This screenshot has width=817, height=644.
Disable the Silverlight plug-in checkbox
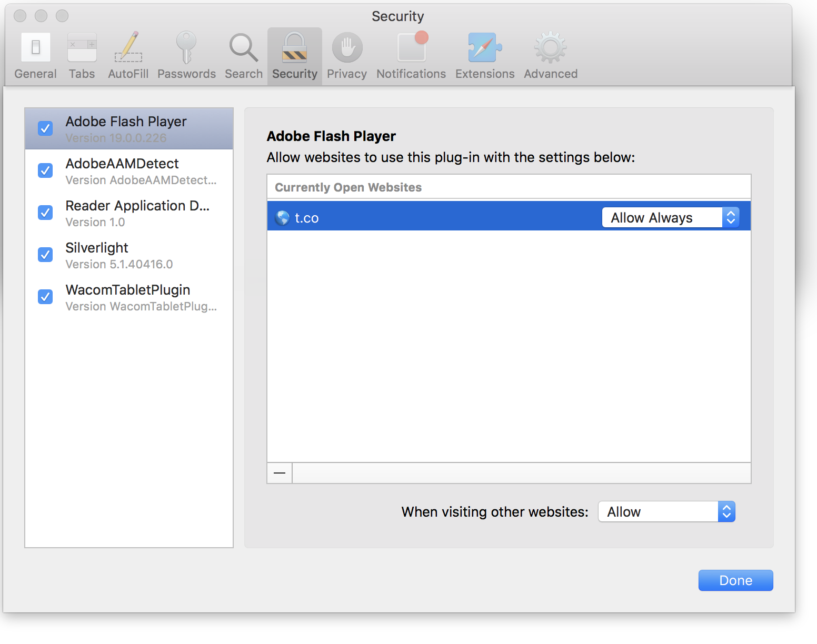pos(45,255)
